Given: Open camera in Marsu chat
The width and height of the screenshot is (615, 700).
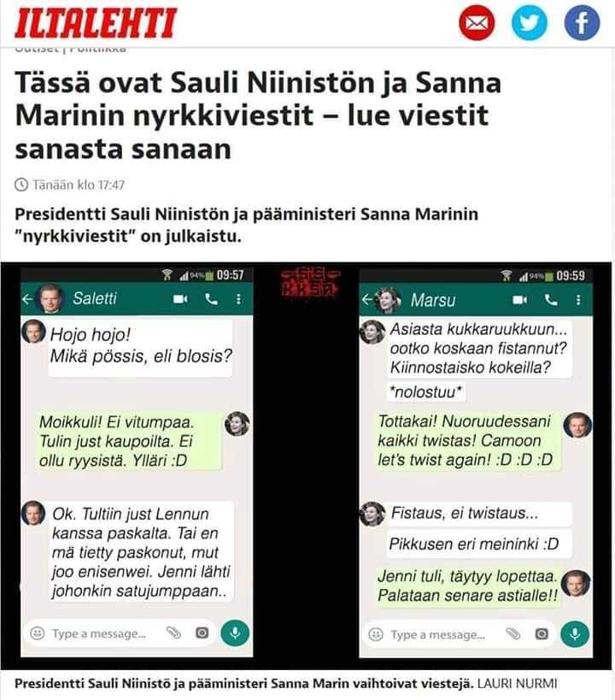Looking at the screenshot, I should (542, 634).
